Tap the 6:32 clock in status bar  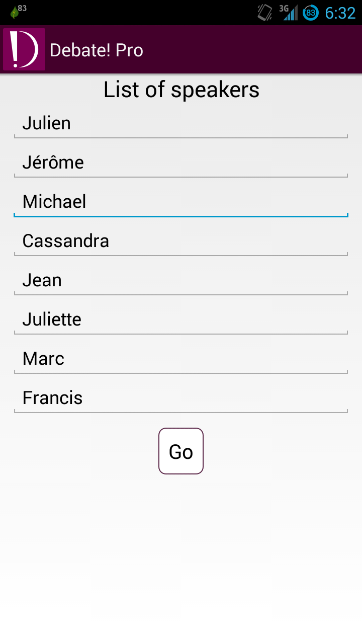(x=340, y=13)
